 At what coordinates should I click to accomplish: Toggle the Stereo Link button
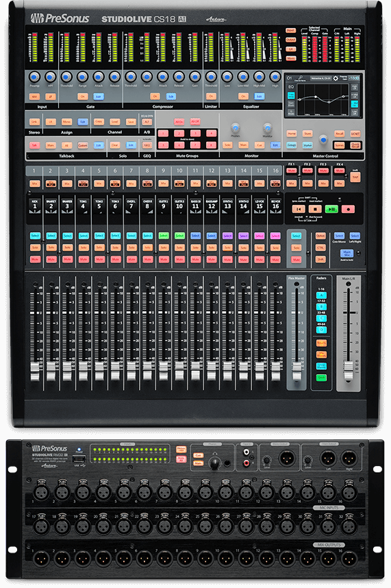pos(34,122)
